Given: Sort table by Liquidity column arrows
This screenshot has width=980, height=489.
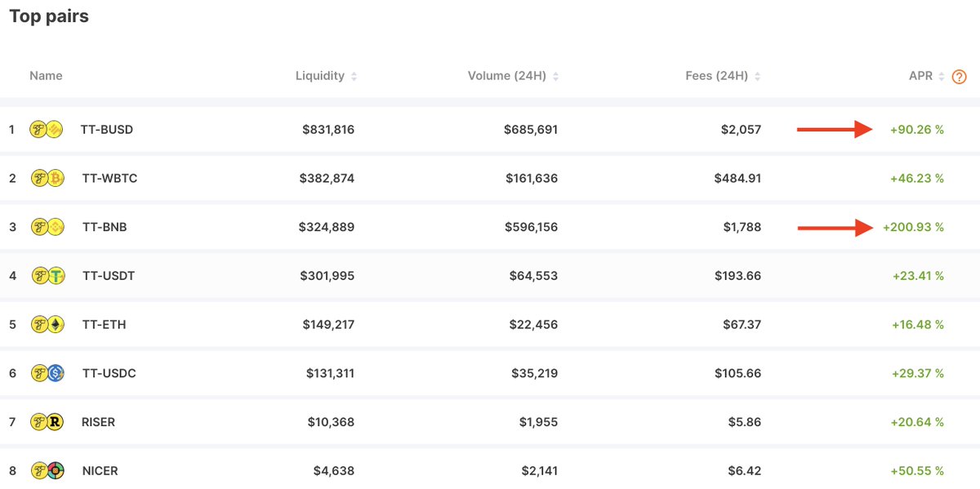Looking at the screenshot, I should point(354,77).
